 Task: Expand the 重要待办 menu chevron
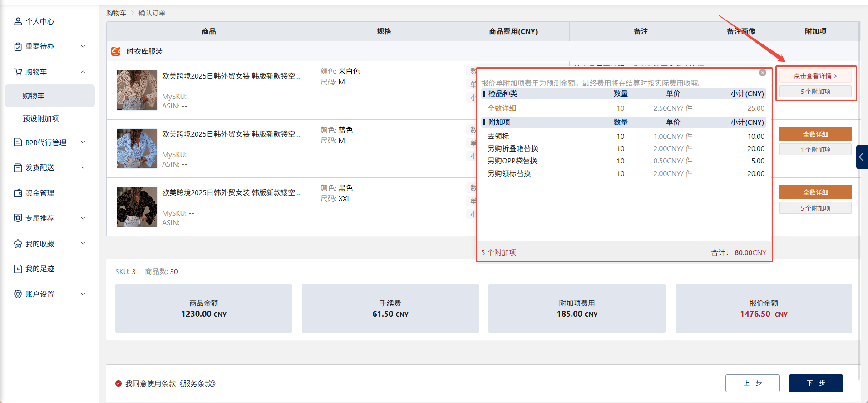click(83, 46)
